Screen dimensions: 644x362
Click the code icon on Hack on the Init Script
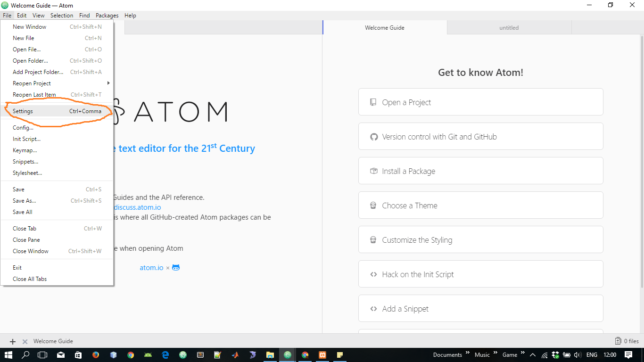click(373, 274)
